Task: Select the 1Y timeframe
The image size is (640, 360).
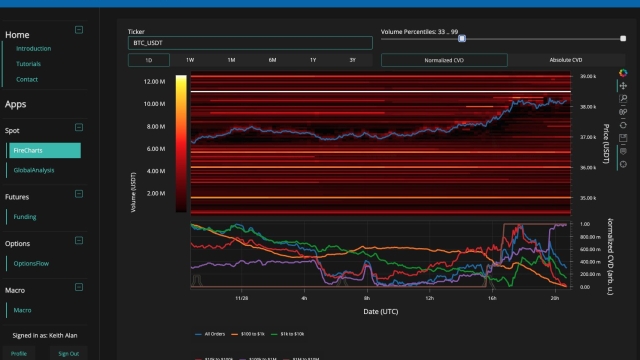Action: pyautogui.click(x=313, y=60)
